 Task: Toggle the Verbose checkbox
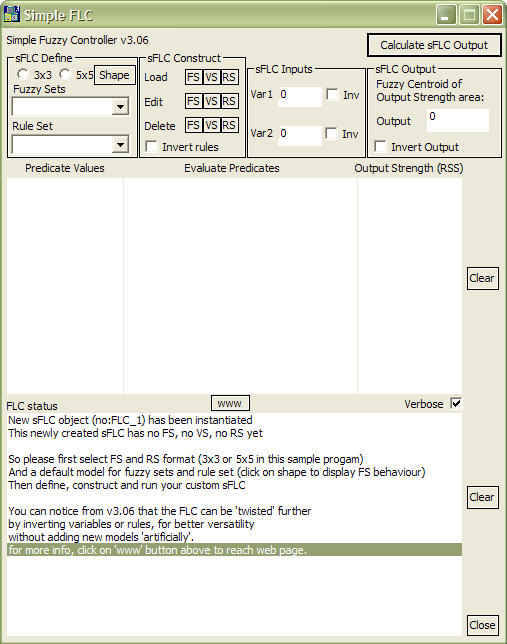[x=456, y=403]
